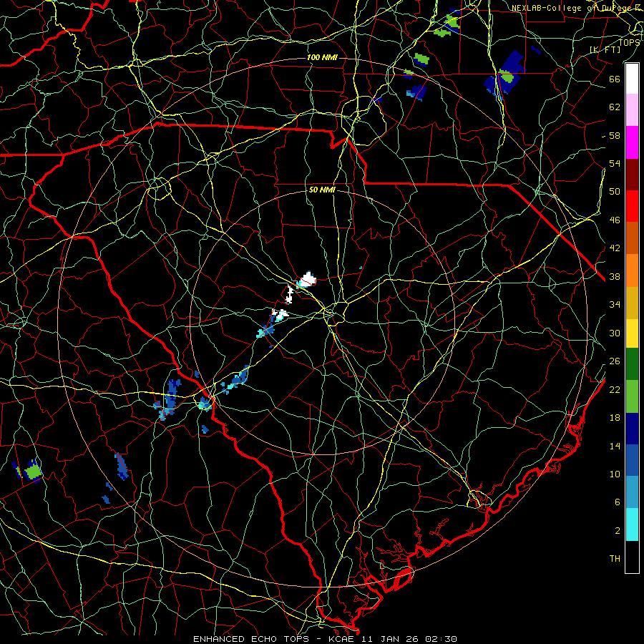Image resolution: width=644 pixels, height=644 pixels.
Task: Click the TH threshold legend label
Action: click(x=615, y=559)
